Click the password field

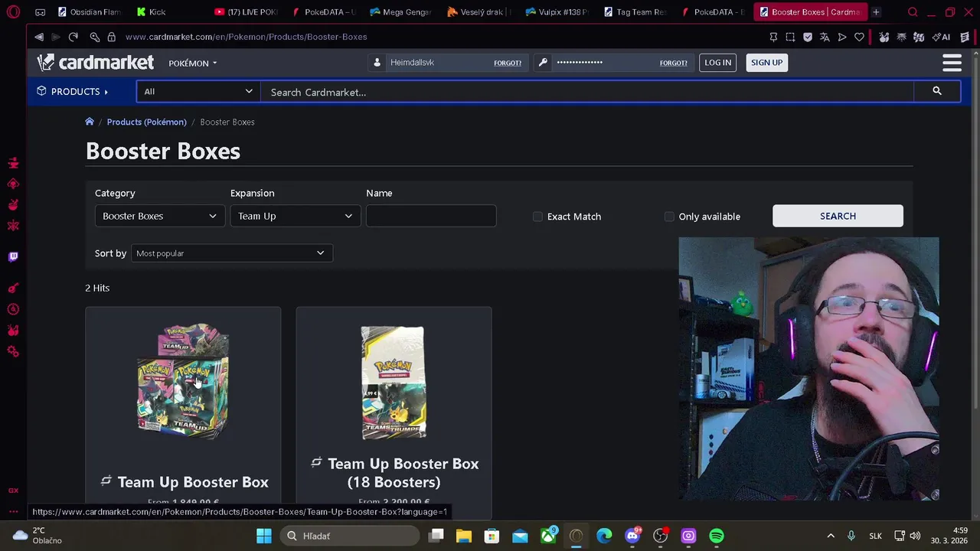[605, 63]
